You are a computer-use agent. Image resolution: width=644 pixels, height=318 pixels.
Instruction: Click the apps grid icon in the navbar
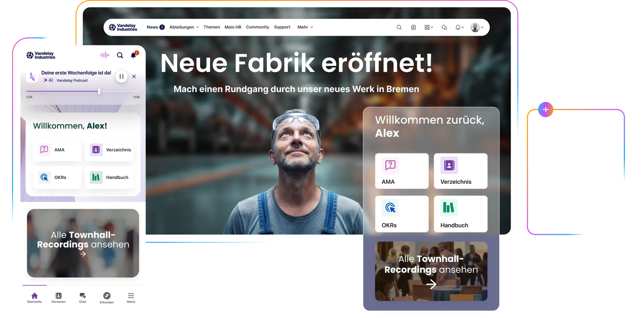click(428, 27)
